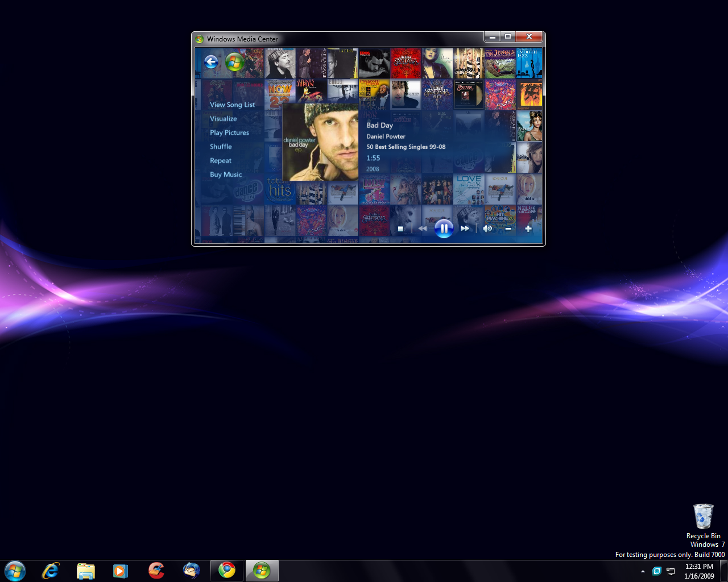Go back with the blue arrow button

[x=211, y=62]
